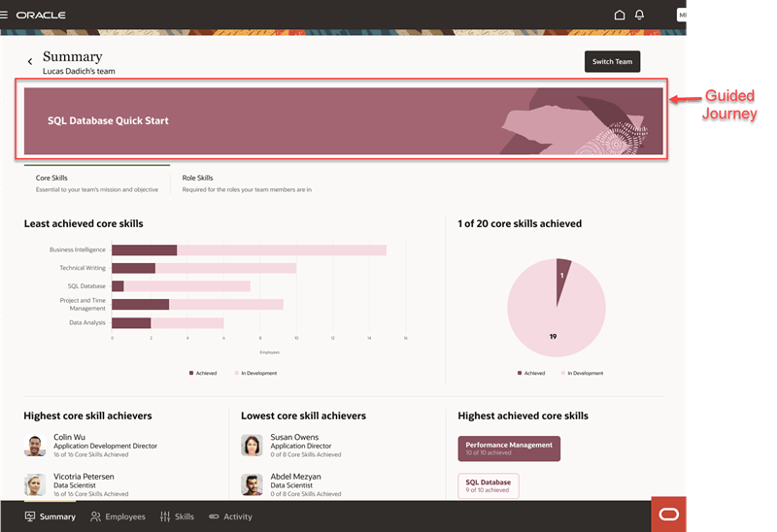Viewport: 777px width, 532px height.
Task: Click the Skills sliders icon
Action: point(165,516)
